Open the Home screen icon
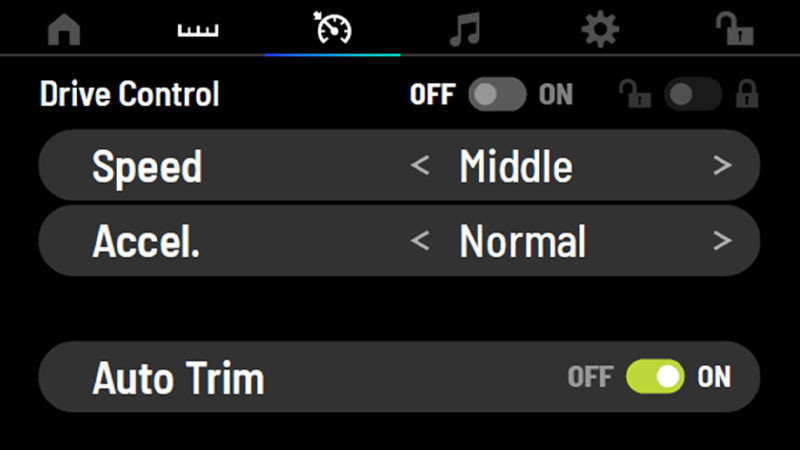 tap(64, 30)
